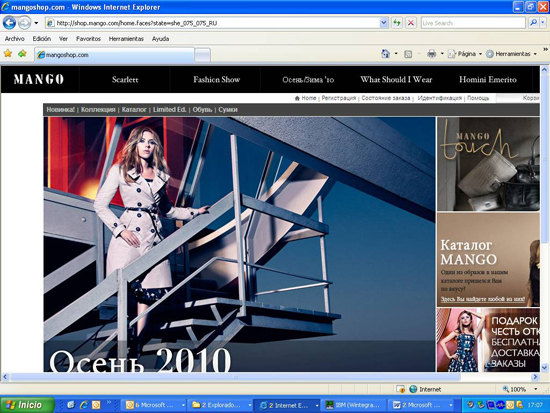Open search provider options dropdown arrow
This screenshot has width=550, height=413.
click(x=543, y=23)
